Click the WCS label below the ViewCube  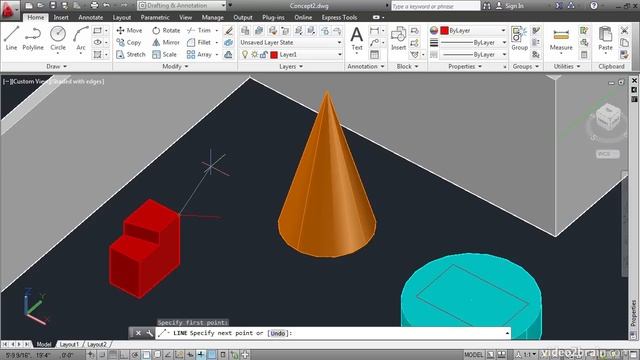point(607,154)
